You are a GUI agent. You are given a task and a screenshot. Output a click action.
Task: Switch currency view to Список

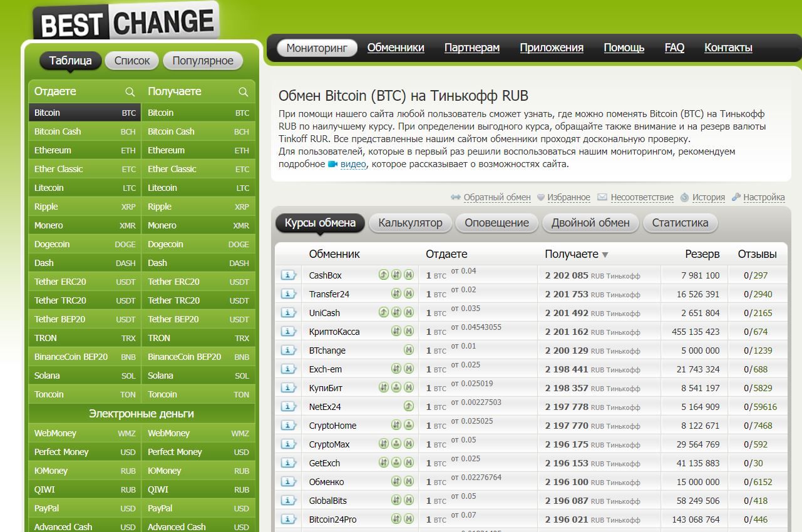click(x=132, y=61)
